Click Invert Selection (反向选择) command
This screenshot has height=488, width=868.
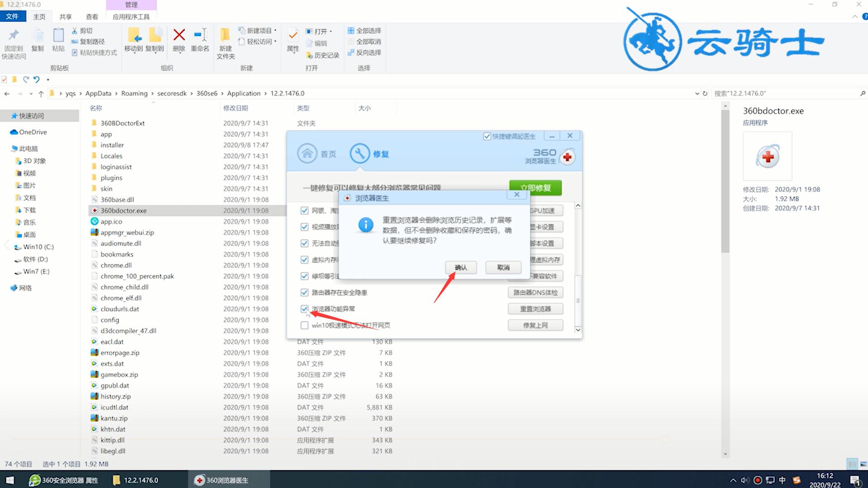click(364, 52)
